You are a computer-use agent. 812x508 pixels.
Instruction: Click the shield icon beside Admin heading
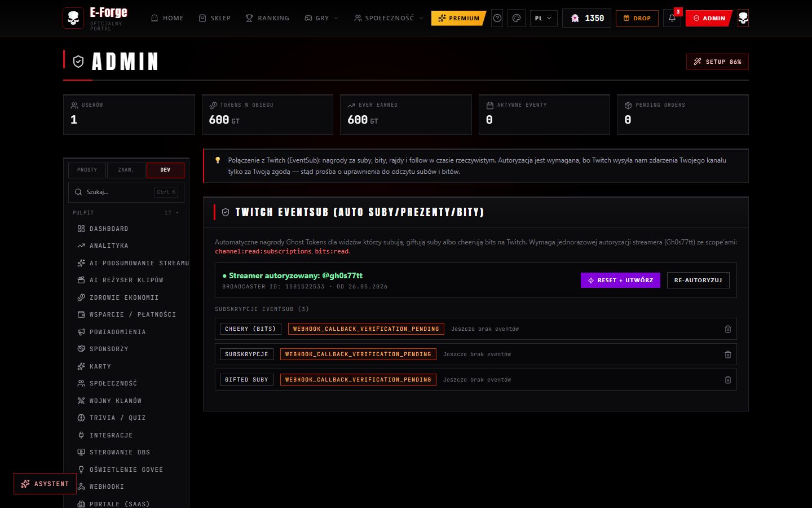click(78, 62)
